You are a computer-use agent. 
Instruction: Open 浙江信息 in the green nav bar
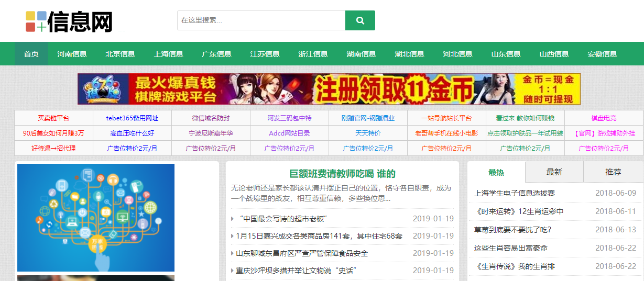point(313,54)
